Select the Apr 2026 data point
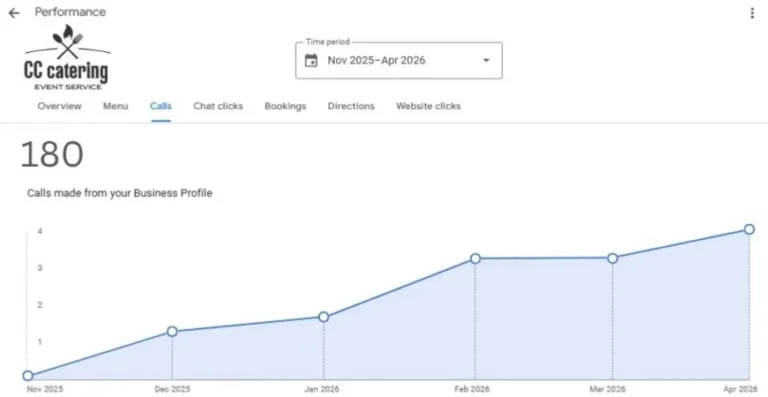 (749, 229)
